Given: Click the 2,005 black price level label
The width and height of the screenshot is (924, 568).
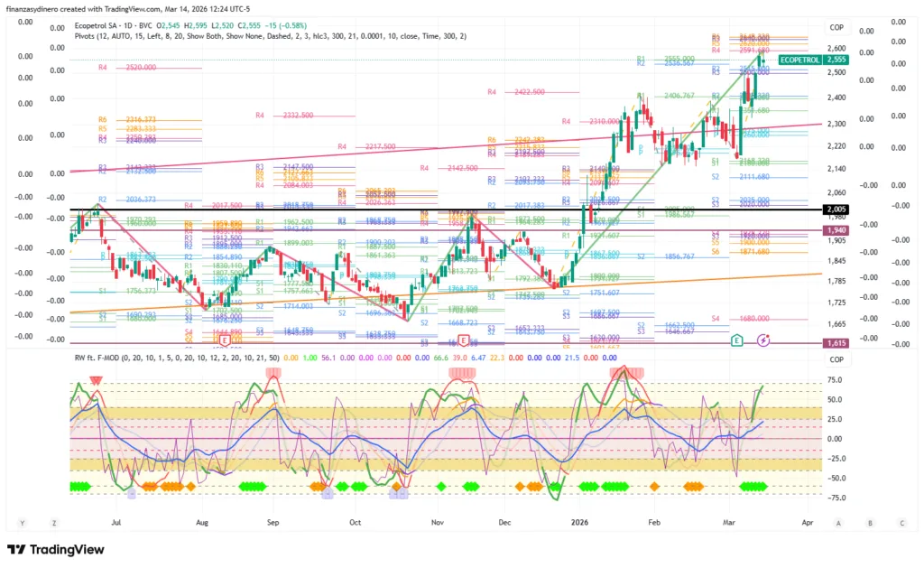Looking at the screenshot, I should click(835, 210).
